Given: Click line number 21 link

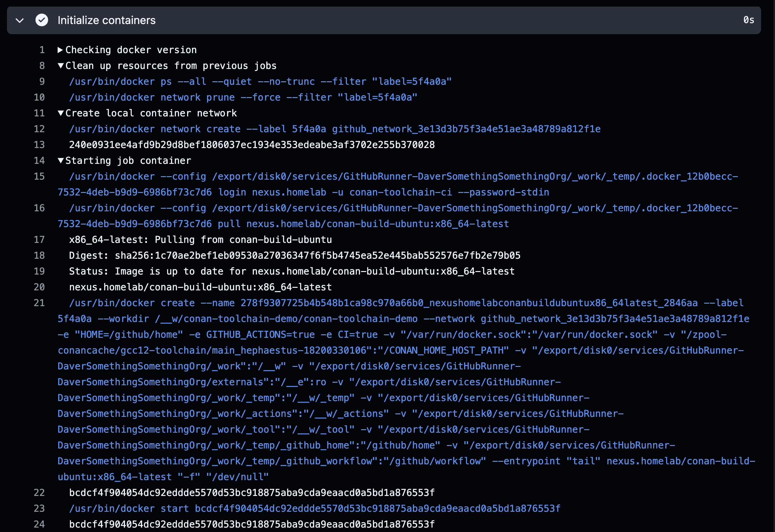Looking at the screenshot, I should click(x=39, y=303).
